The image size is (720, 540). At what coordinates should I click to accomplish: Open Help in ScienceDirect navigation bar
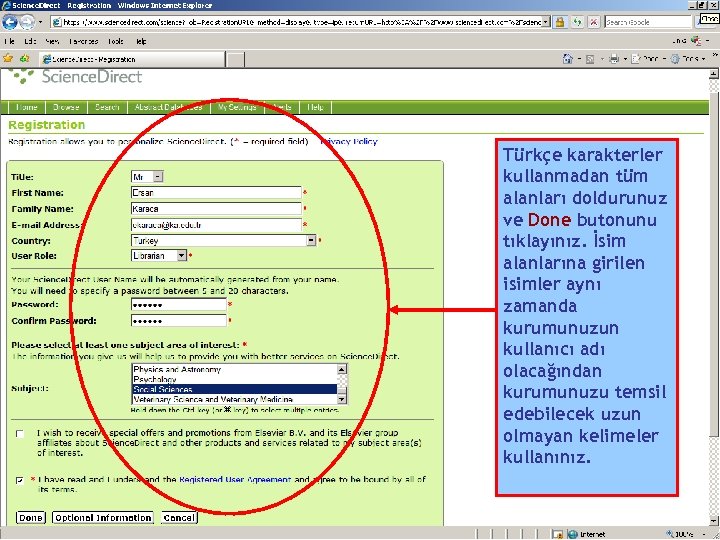tap(315, 107)
